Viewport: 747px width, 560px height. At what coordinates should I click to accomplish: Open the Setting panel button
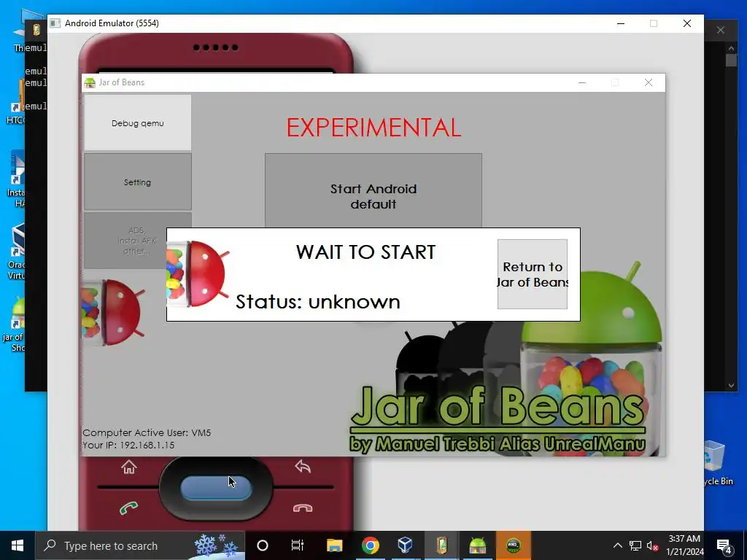(138, 182)
